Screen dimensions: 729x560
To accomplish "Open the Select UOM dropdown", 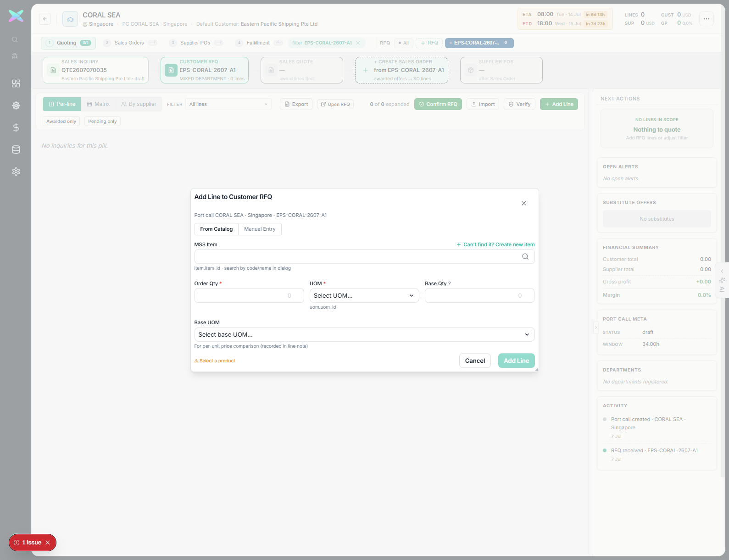I will pyautogui.click(x=364, y=296).
